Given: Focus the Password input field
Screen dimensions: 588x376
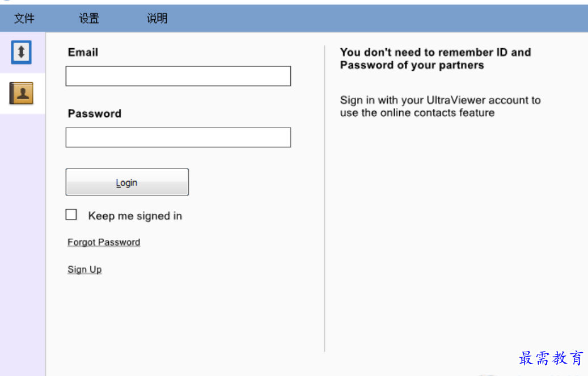Looking at the screenshot, I should (178, 138).
